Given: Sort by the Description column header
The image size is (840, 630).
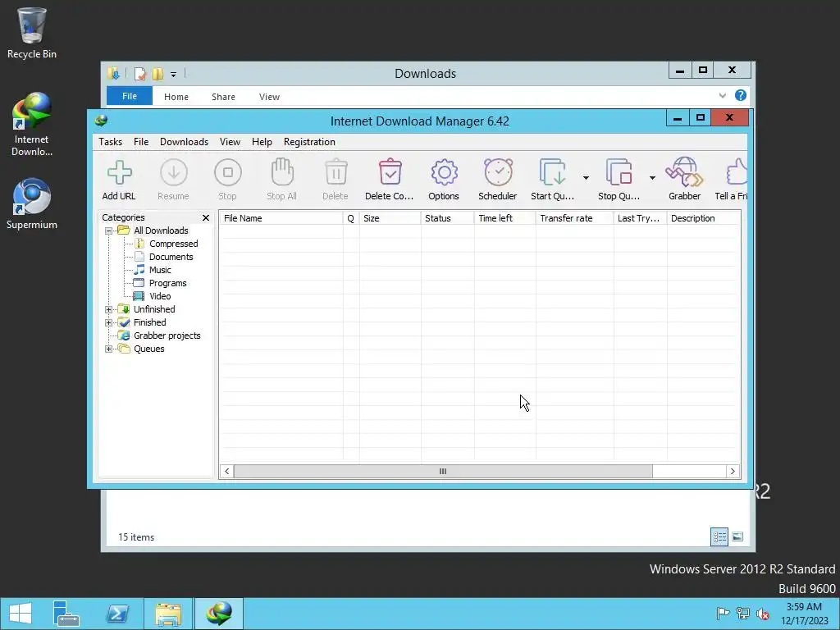Looking at the screenshot, I should coord(704,218).
